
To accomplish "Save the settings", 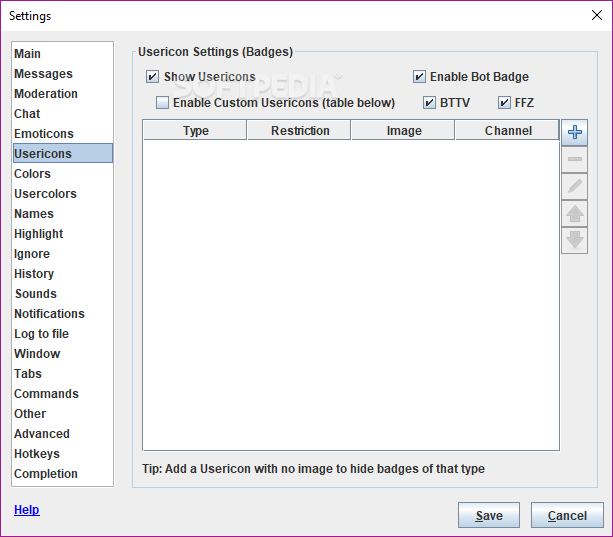I will pos(489,515).
